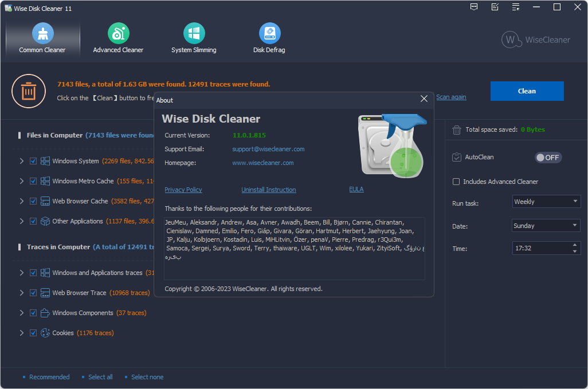Screen dimensions: 588x389
Task: Click the Web Browser Trace icon
Action: coord(45,293)
